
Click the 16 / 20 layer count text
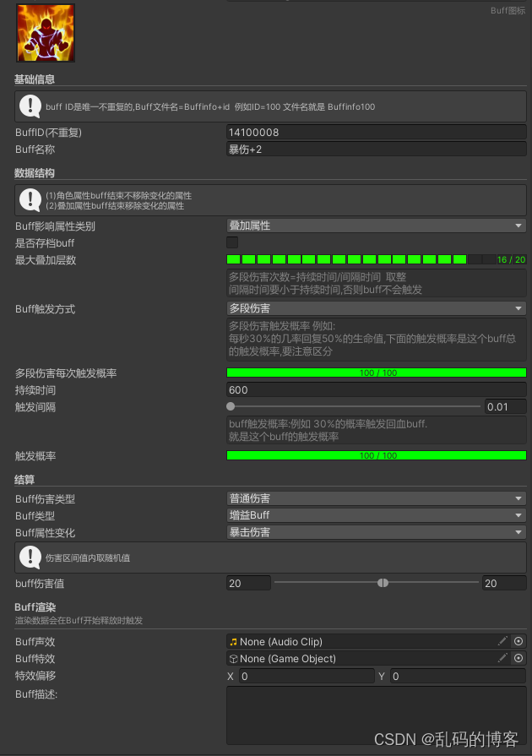(511, 259)
